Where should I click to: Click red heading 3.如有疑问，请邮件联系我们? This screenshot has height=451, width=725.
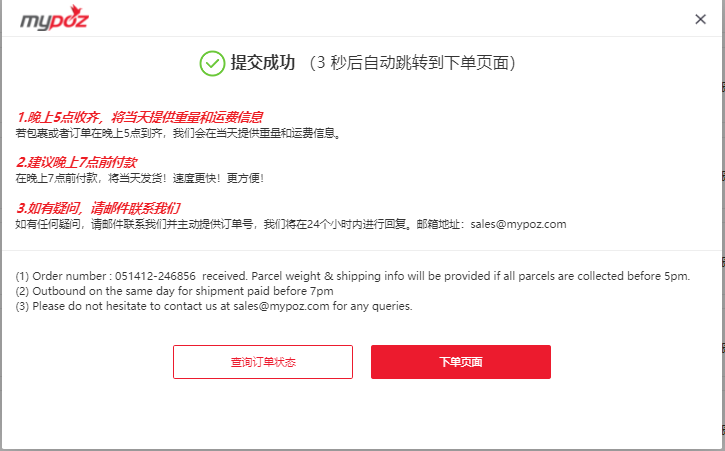coord(98,208)
